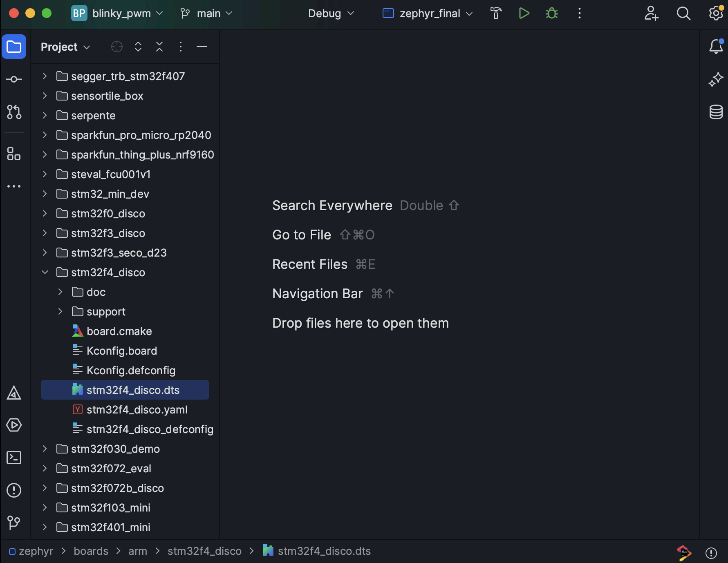The image size is (728, 563).
Task: Run the zephyr_final configuration
Action: click(524, 13)
